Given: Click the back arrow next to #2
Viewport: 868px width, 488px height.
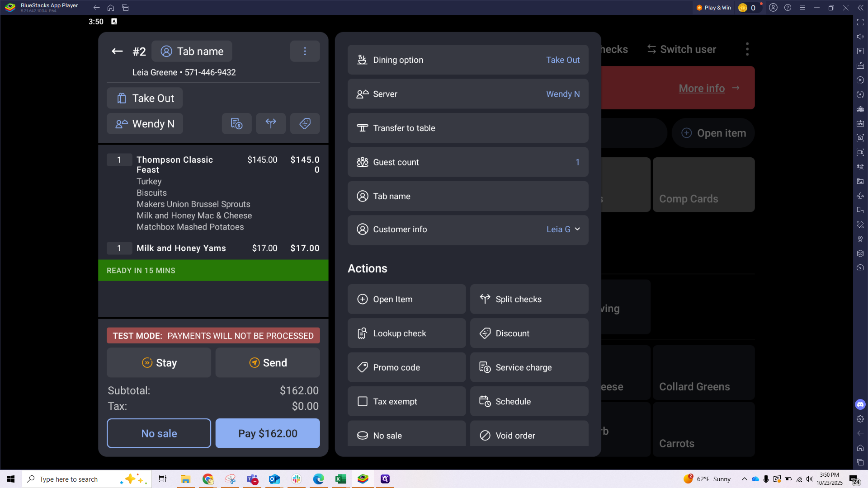Looking at the screenshot, I should point(117,52).
